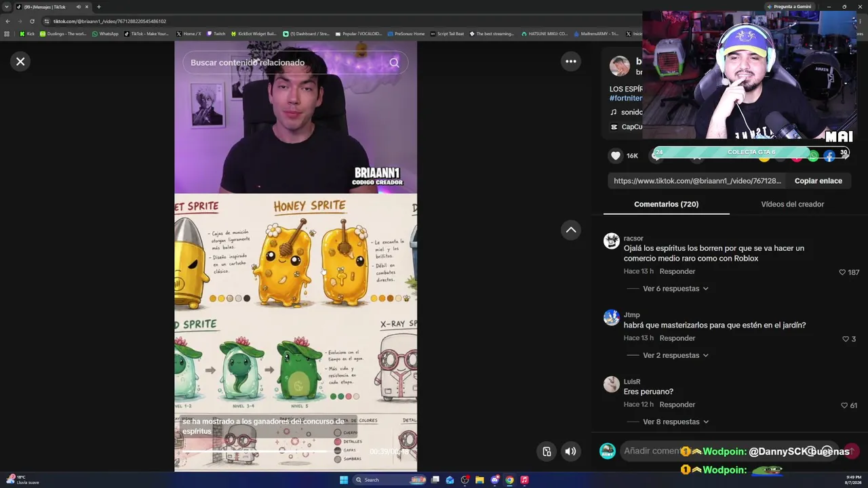
Task: Open the Apple Music taskbar icon
Action: tap(524, 480)
